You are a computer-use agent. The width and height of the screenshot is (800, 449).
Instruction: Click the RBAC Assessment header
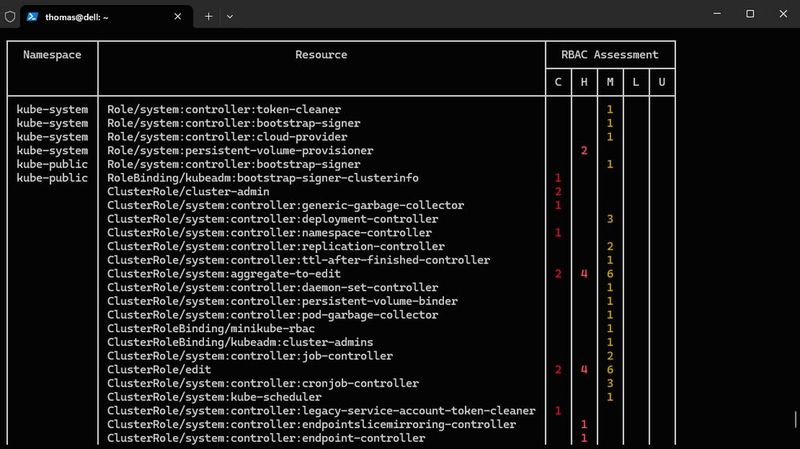pos(610,55)
